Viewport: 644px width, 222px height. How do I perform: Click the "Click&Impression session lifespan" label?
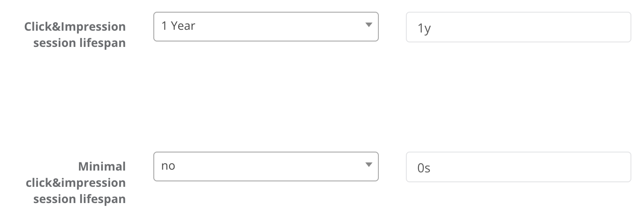tap(75, 35)
